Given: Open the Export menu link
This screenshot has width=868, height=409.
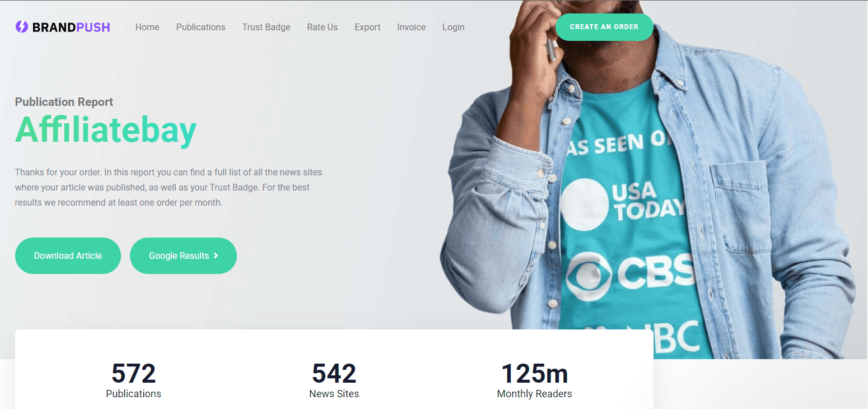Looking at the screenshot, I should pos(367,27).
